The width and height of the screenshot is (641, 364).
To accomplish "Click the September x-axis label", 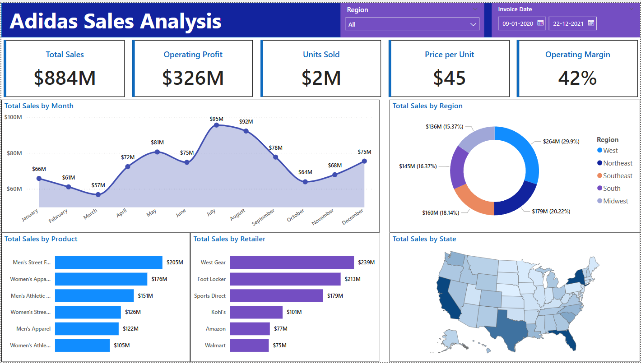I will point(263,217).
